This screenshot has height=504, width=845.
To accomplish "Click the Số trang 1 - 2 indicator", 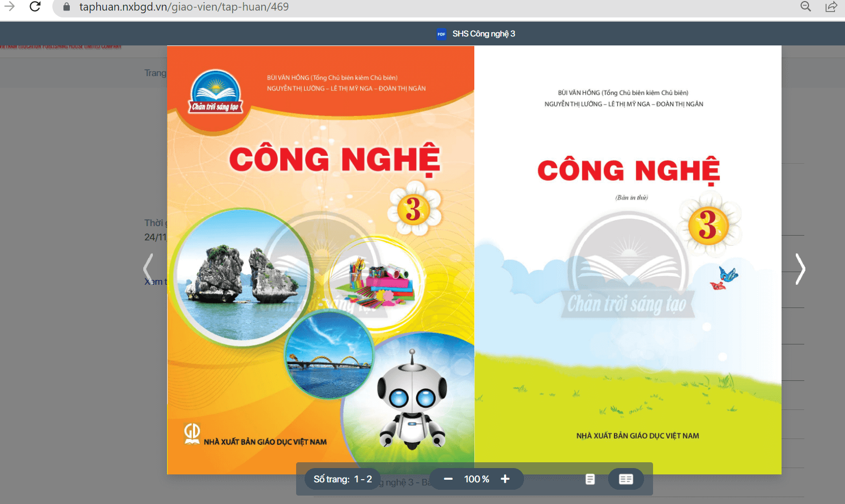I will pyautogui.click(x=343, y=479).
